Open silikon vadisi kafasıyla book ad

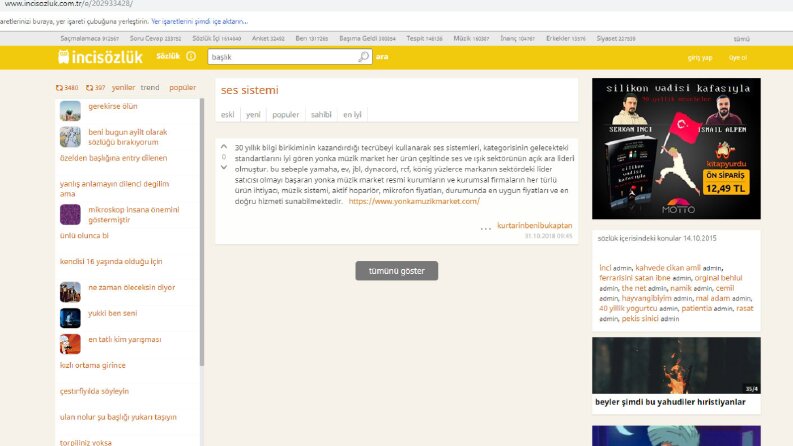click(676, 149)
